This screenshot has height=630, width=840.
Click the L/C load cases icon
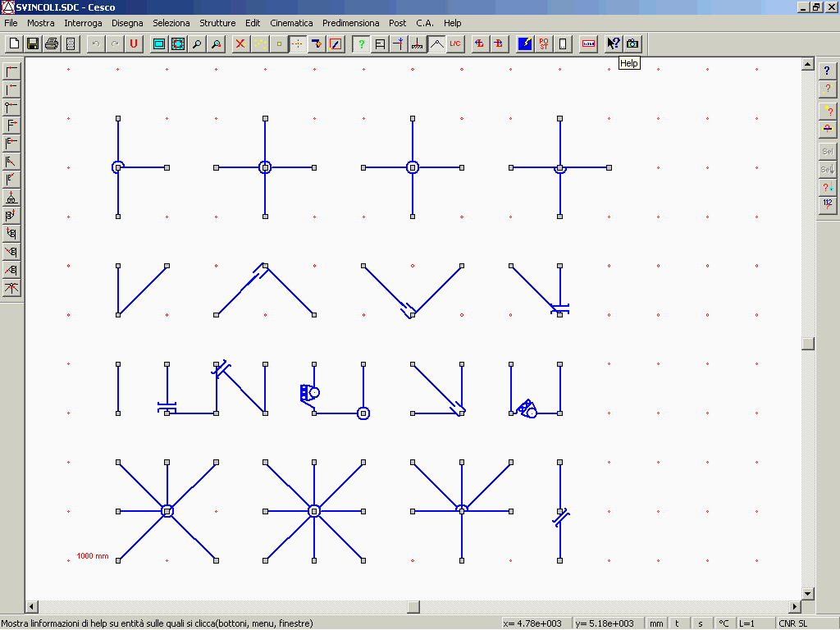point(455,43)
